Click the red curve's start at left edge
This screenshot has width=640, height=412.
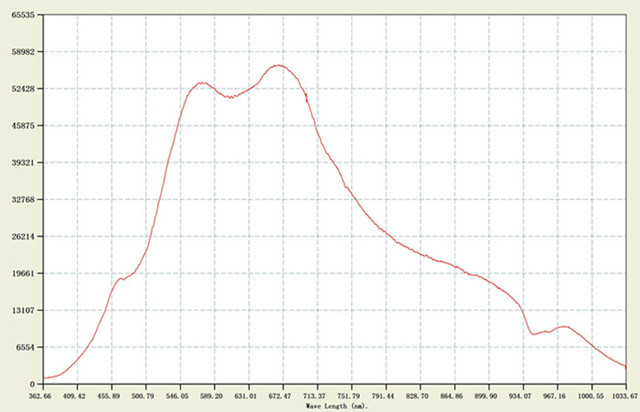[44, 378]
